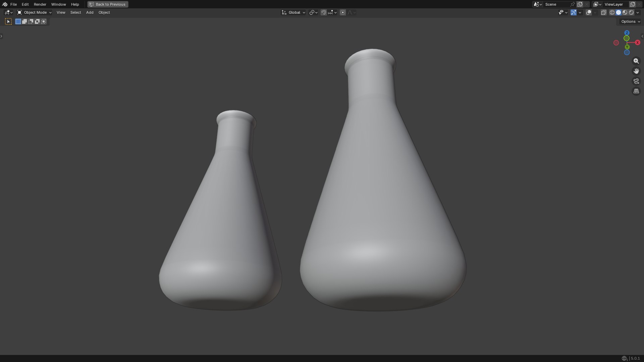Viewport: 644px width, 362px height.
Task: Toggle proportional editing
Action: point(343,12)
